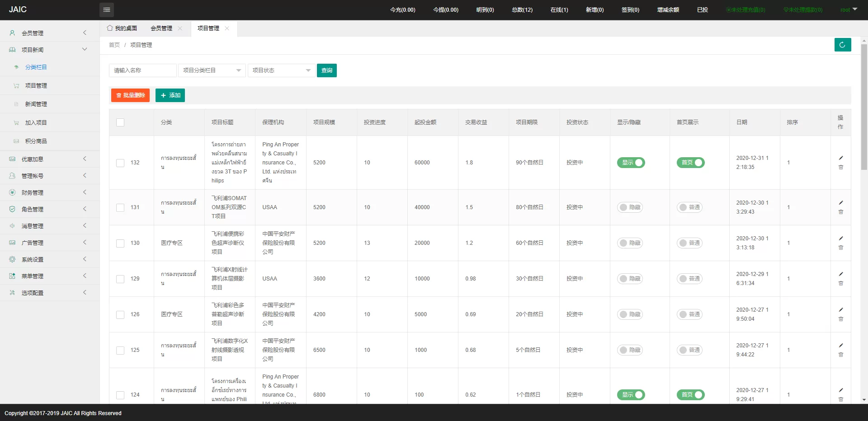This screenshot has width=868, height=421.
Task: Check the checkbox for row 131
Action: click(120, 207)
